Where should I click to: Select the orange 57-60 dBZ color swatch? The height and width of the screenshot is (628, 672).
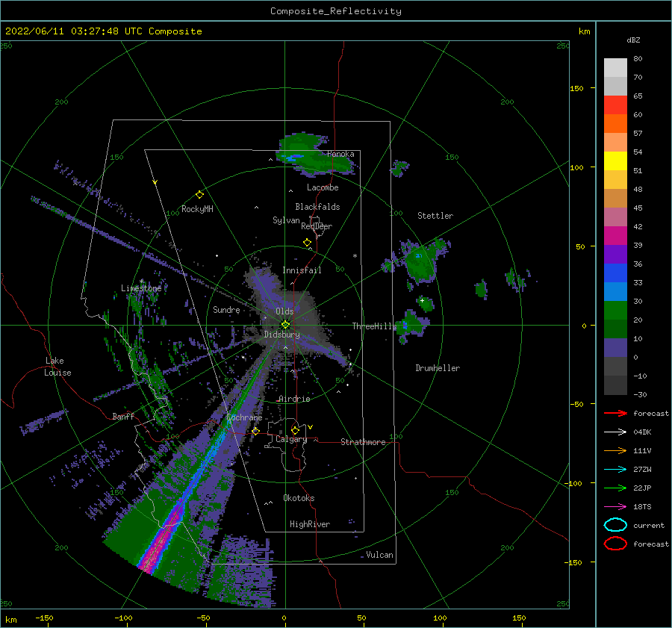tap(615, 123)
